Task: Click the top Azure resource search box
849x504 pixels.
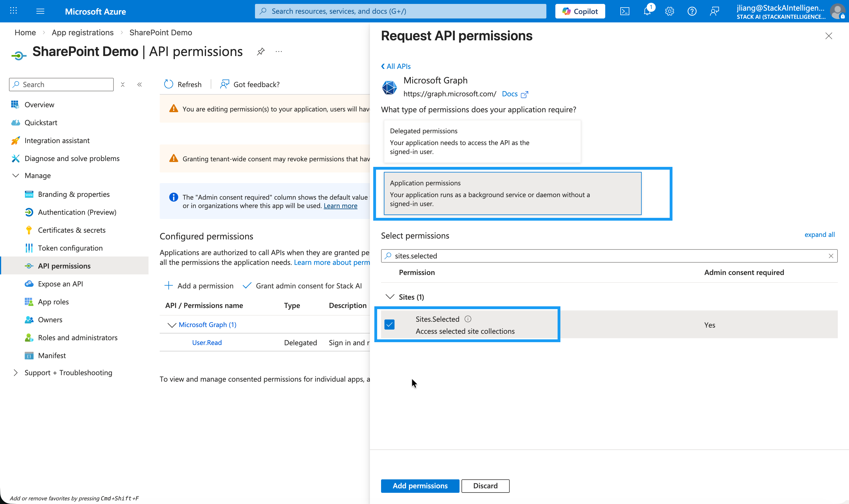Action: click(400, 11)
